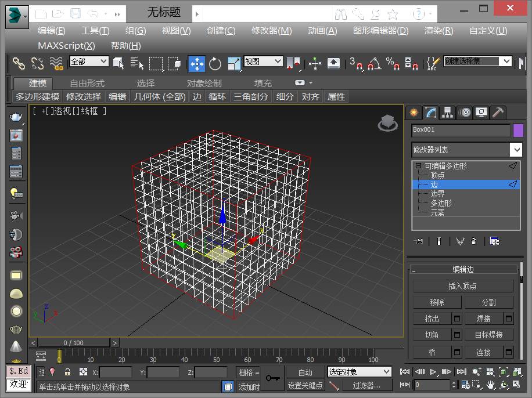Click the 0 / 100 time slider
The height and width of the screenshot is (398, 532).
74,343
